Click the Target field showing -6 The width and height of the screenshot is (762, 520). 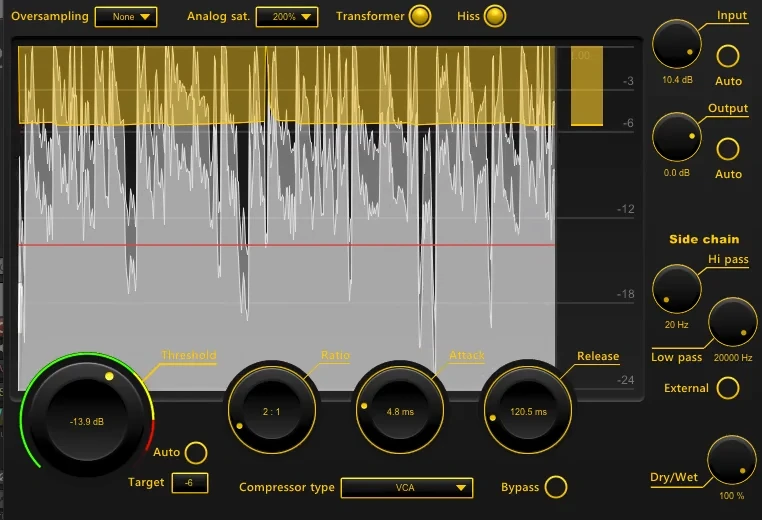[190, 483]
